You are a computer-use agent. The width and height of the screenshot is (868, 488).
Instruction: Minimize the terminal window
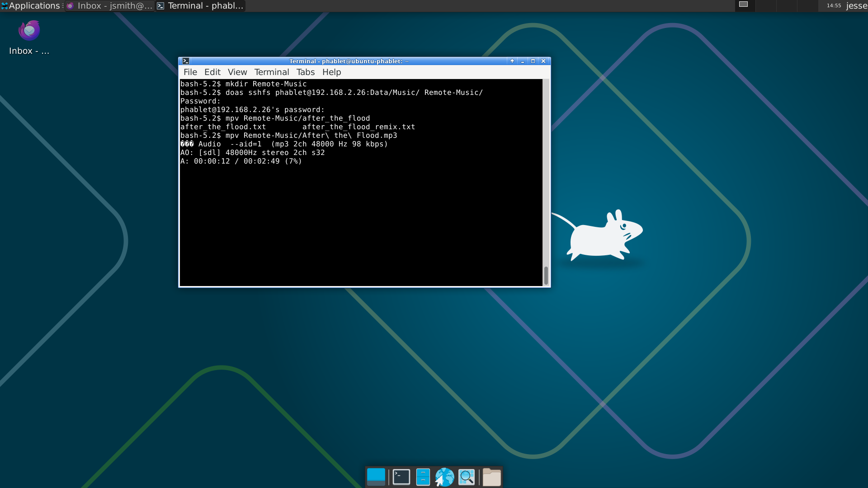(523, 61)
